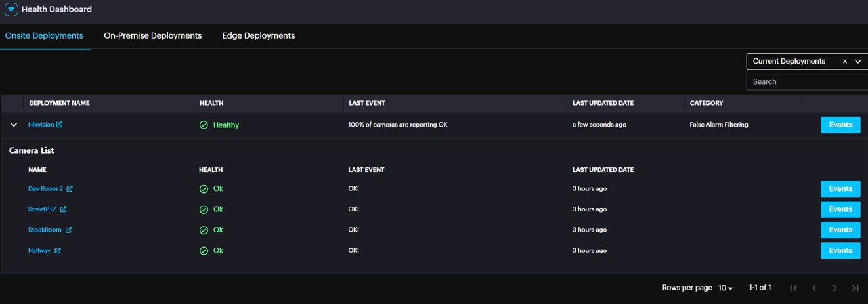
Task: Open external link icon beside StockRoom
Action: [68, 230]
